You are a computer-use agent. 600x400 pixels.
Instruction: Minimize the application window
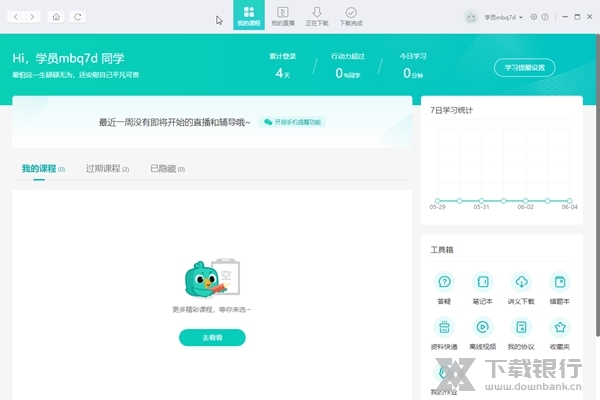tap(565, 17)
